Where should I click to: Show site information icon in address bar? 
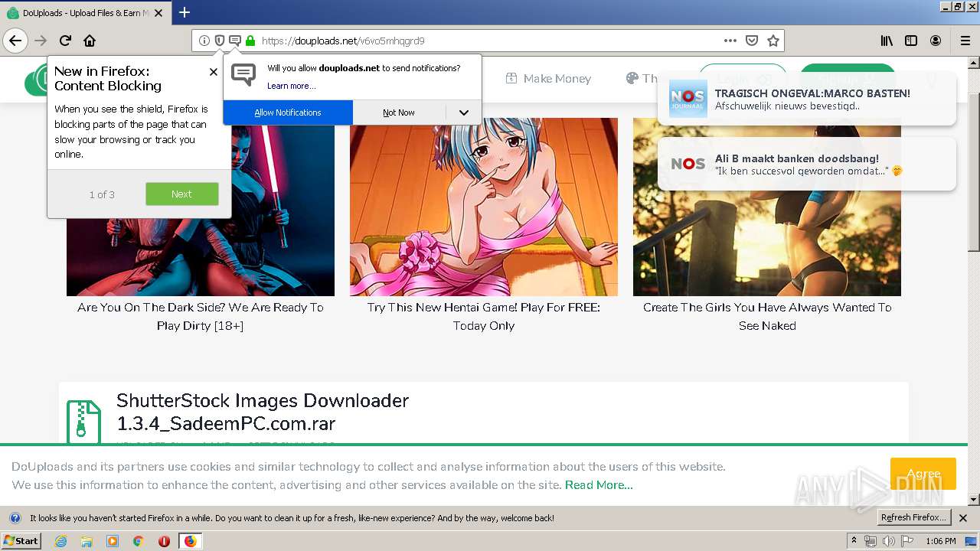tap(204, 41)
